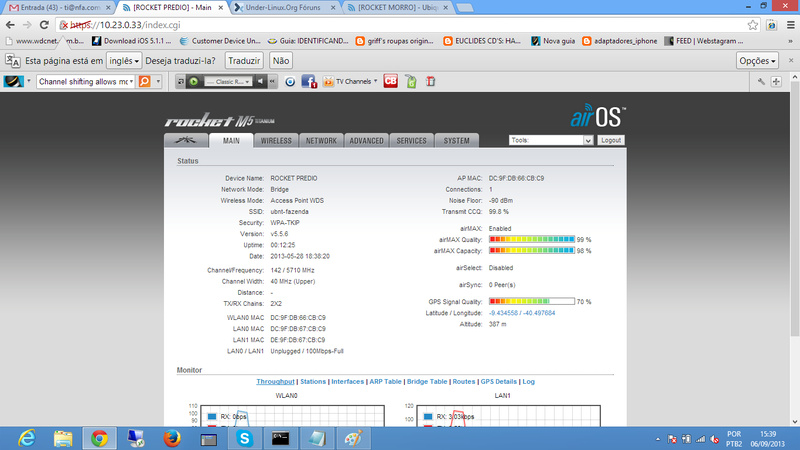The height and width of the screenshot is (450, 800).
Task: Click the green price tag toolbar icon
Action: coord(411,82)
